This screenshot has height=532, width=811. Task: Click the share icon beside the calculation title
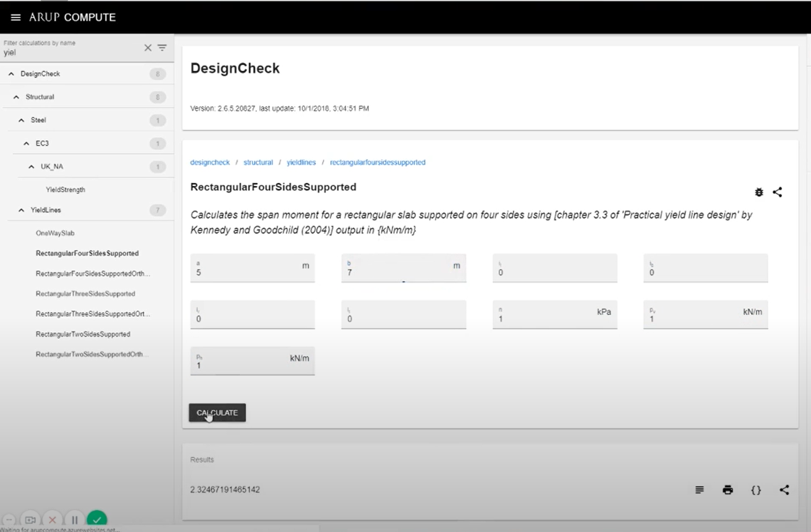(777, 192)
